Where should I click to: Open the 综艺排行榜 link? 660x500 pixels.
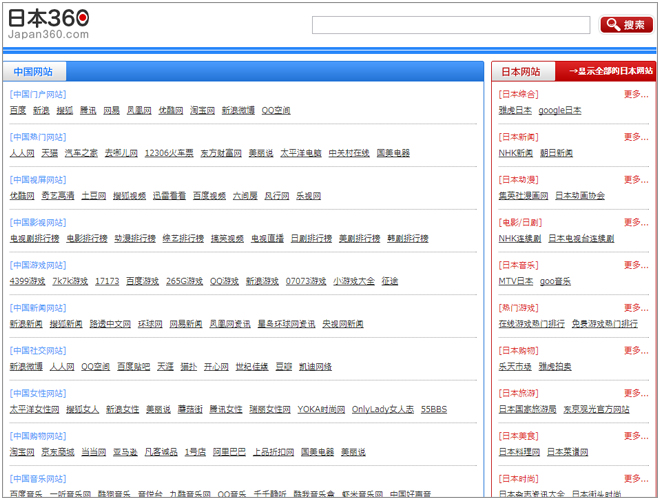[183, 239]
